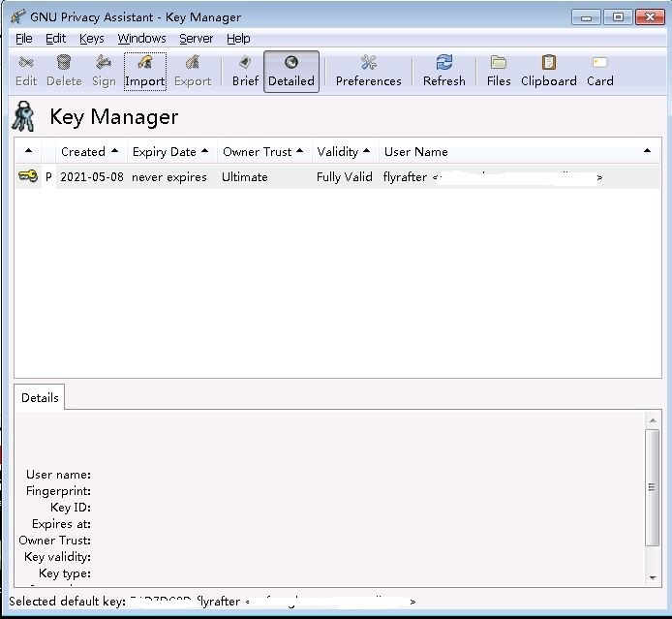Click the details scrollbar up arrow

pos(653,420)
